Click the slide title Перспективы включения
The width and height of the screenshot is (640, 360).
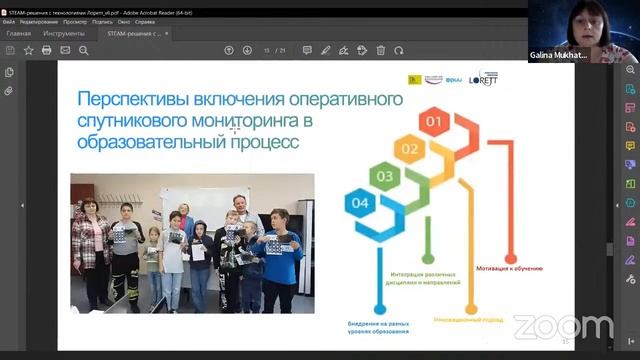point(240,120)
